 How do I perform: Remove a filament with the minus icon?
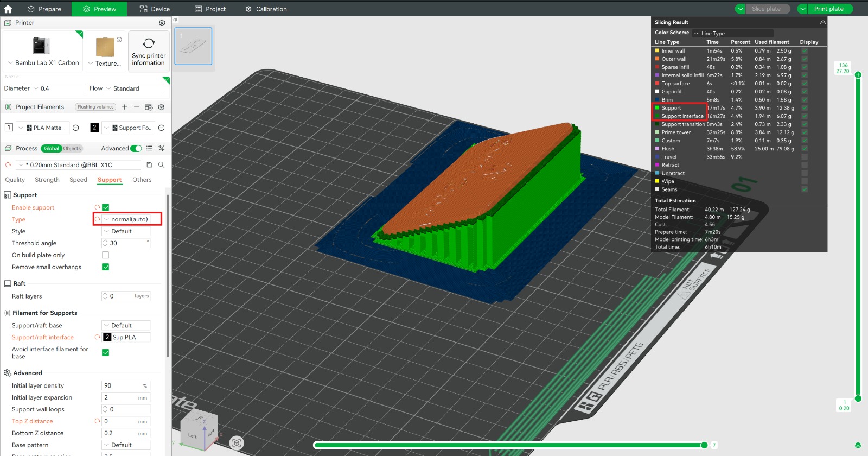(x=136, y=107)
